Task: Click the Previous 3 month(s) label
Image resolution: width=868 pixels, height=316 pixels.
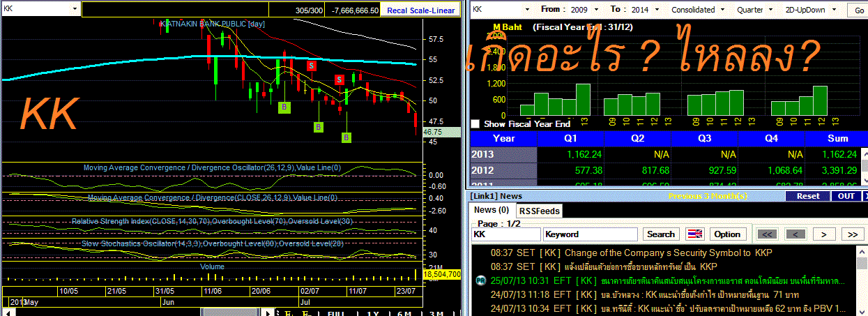Action: pos(708,196)
